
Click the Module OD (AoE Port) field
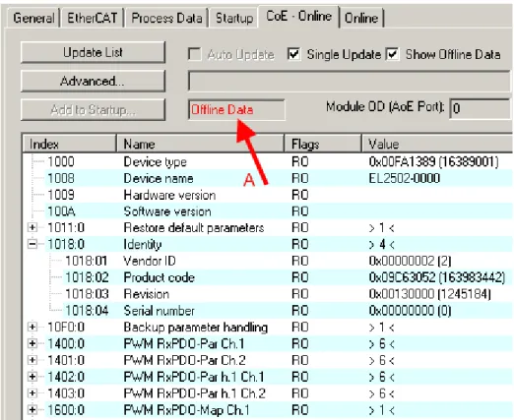[x=481, y=108]
